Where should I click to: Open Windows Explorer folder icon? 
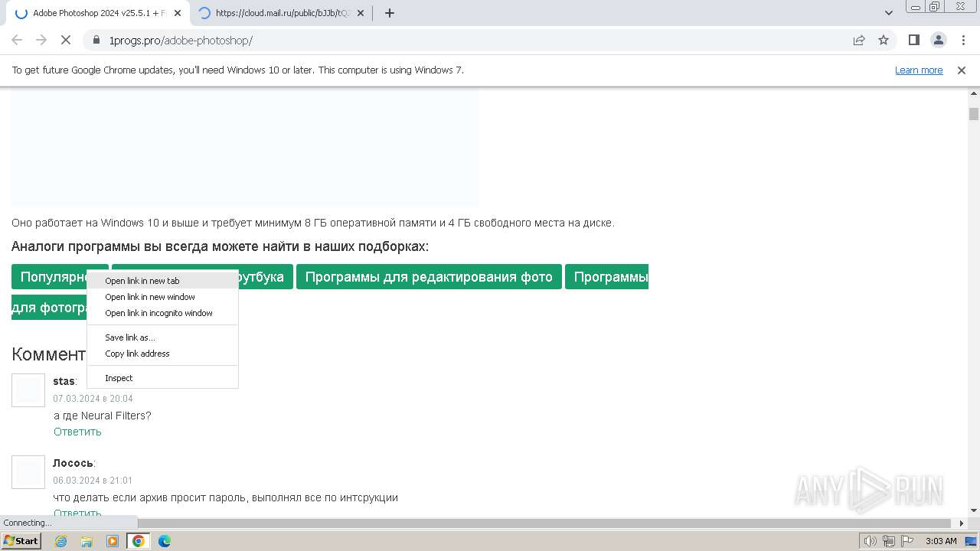[87, 541]
